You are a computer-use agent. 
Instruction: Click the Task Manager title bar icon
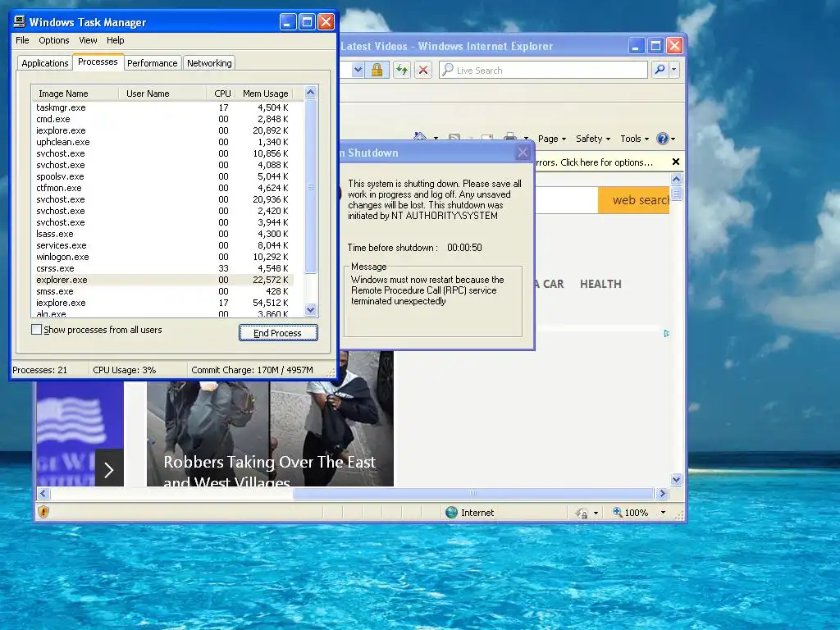click(x=20, y=21)
